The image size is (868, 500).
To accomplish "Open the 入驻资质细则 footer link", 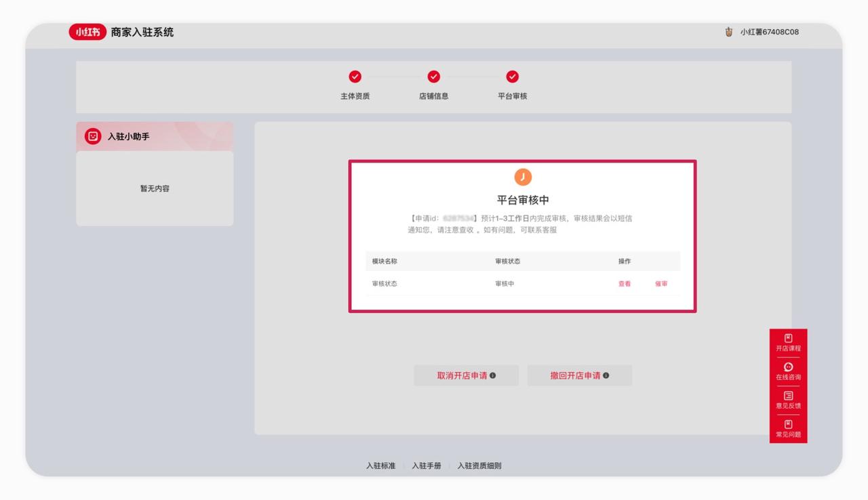I will click(x=479, y=466).
